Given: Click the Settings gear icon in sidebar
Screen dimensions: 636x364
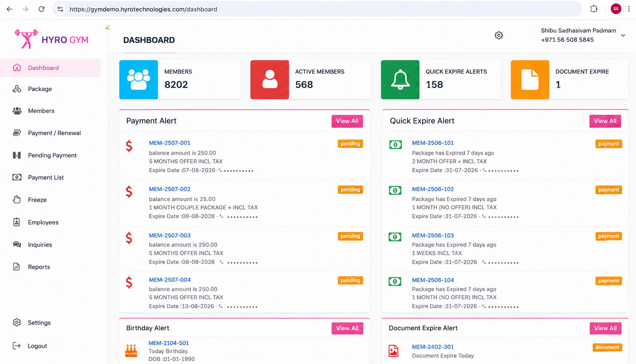Looking at the screenshot, I should (17, 323).
